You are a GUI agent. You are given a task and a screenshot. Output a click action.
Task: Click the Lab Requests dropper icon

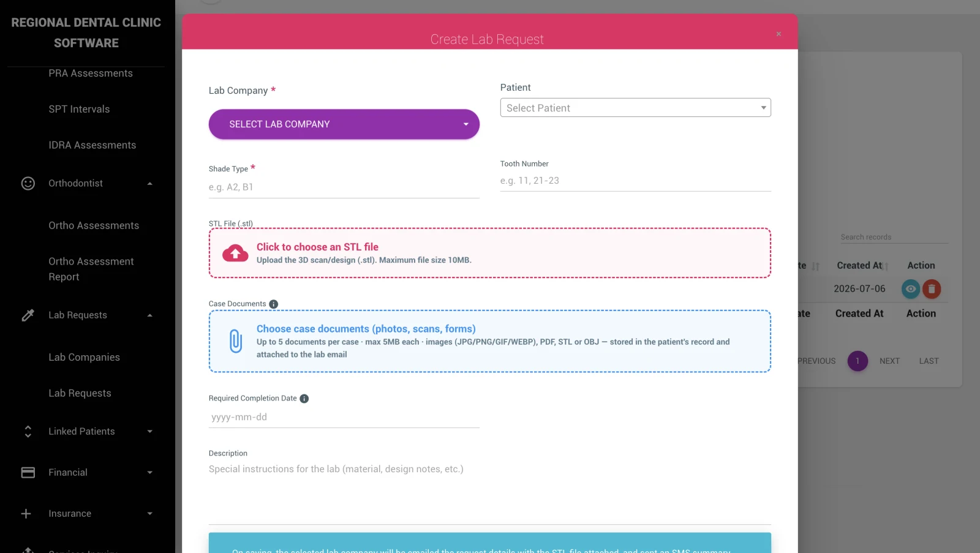(x=28, y=315)
